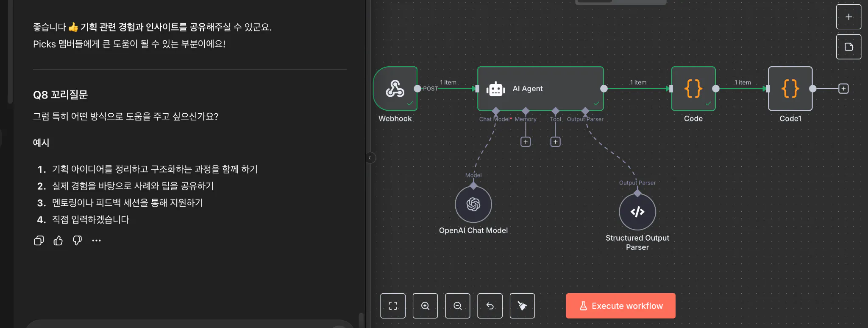Click the Execute workflow button
This screenshot has width=868, height=328.
(x=620, y=306)
